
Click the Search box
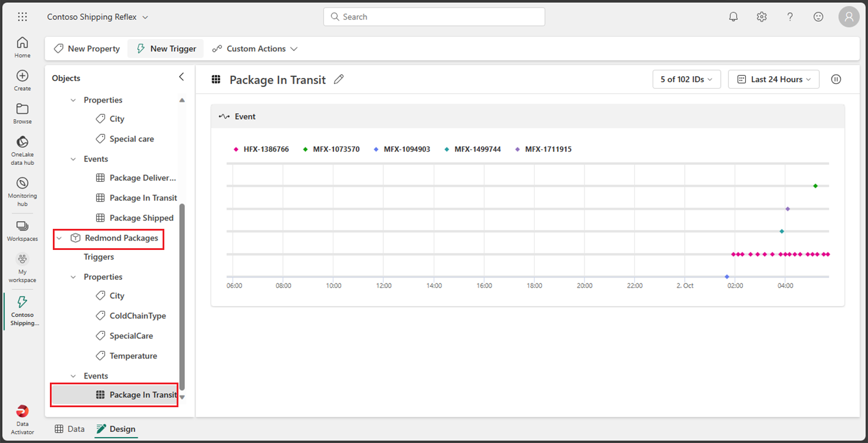pyautogui.click(x=434, y=17)
